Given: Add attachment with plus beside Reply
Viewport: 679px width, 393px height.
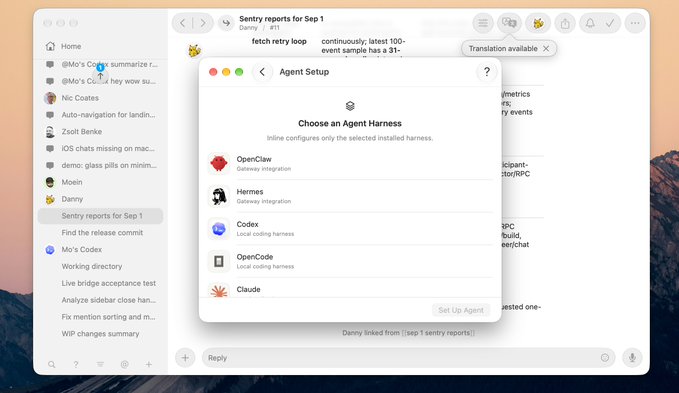Looking at the screenshot, I should (x=185, y=358).
